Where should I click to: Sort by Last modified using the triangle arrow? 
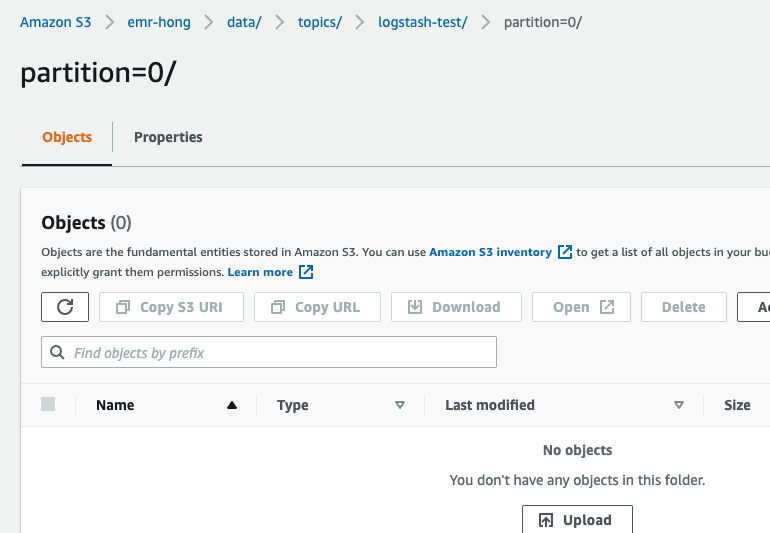point(679,405)
